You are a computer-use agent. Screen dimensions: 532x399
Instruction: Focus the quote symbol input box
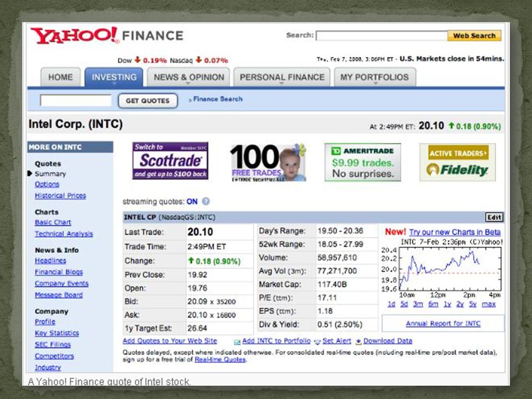(76, 100)
